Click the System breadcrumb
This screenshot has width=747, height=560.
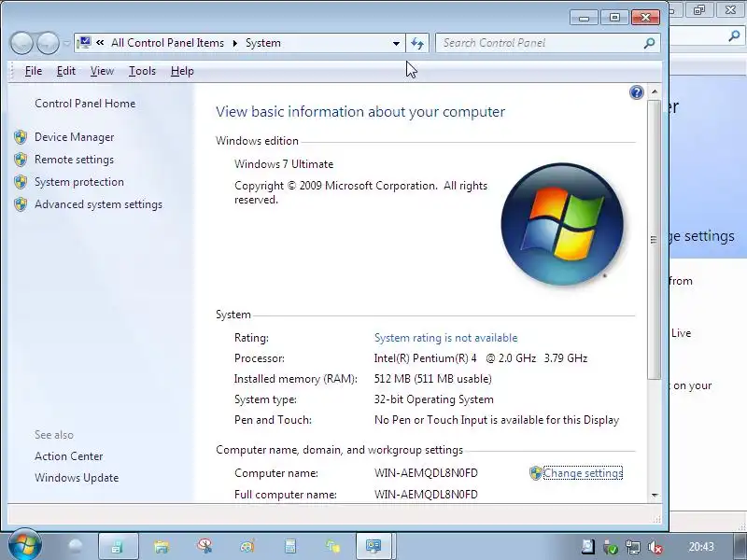pos(263,43)
